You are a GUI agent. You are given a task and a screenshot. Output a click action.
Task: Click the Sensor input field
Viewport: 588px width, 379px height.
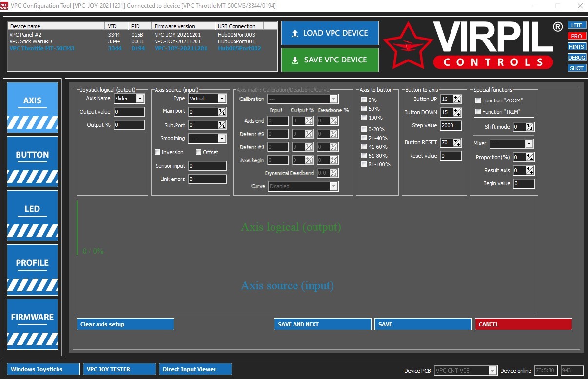(207, 166)
